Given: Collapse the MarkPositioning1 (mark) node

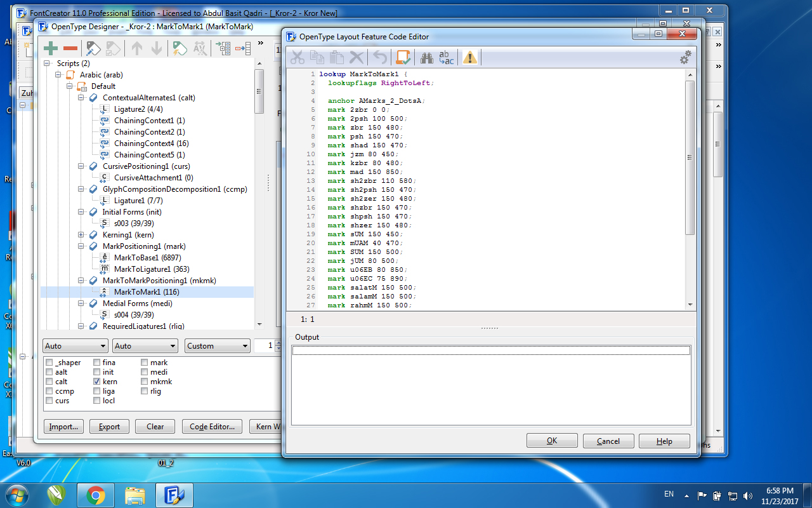Looking at the screenshot, I should [81, 246].
